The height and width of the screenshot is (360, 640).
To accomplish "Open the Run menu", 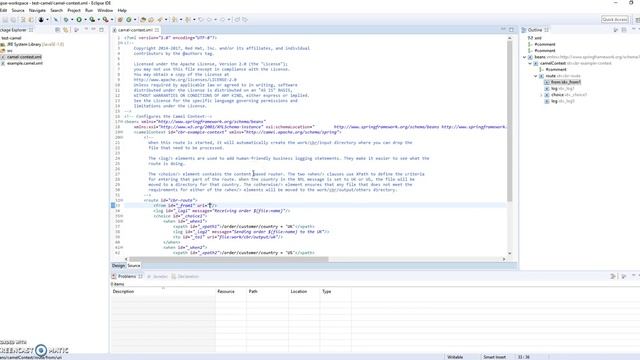I will tap(89, 10).
